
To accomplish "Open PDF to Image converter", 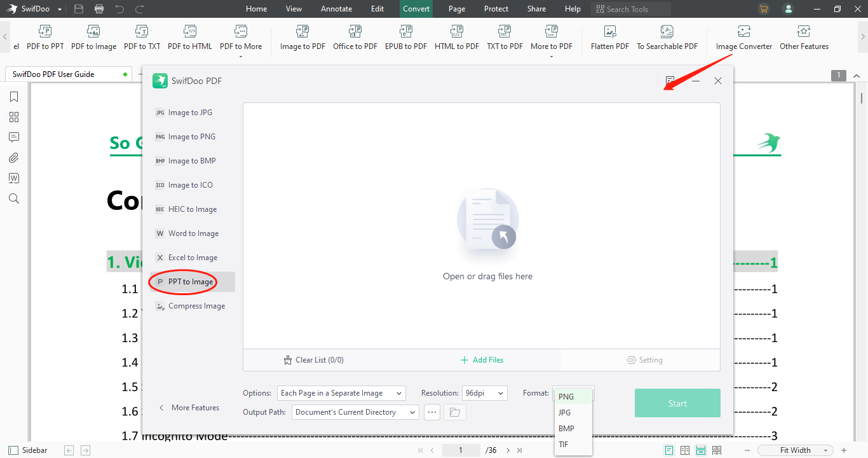I will [x=93, y=38].
